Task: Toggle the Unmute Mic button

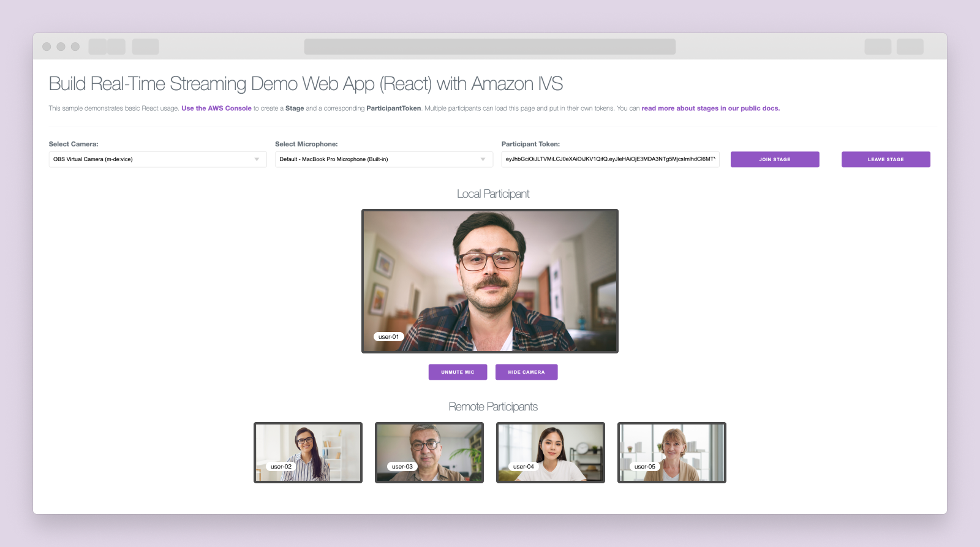Action: click(x=458, y=372)
